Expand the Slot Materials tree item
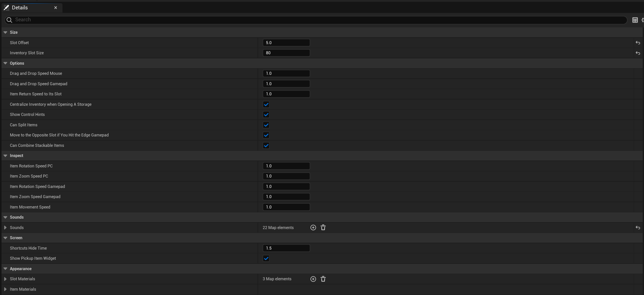The width and height of the screenshot is (644, 295). pos(6,279)
